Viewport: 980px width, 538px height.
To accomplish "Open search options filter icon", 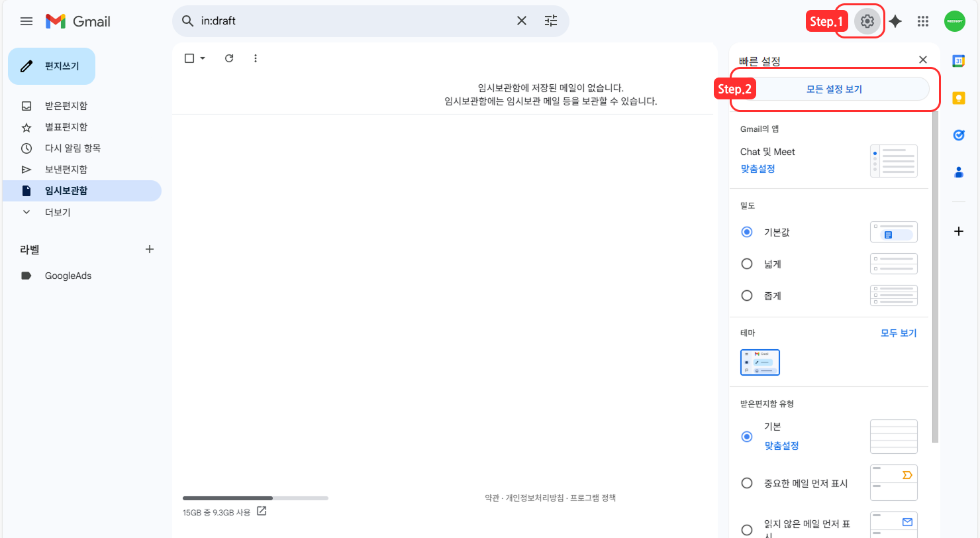I will (551, 21).
